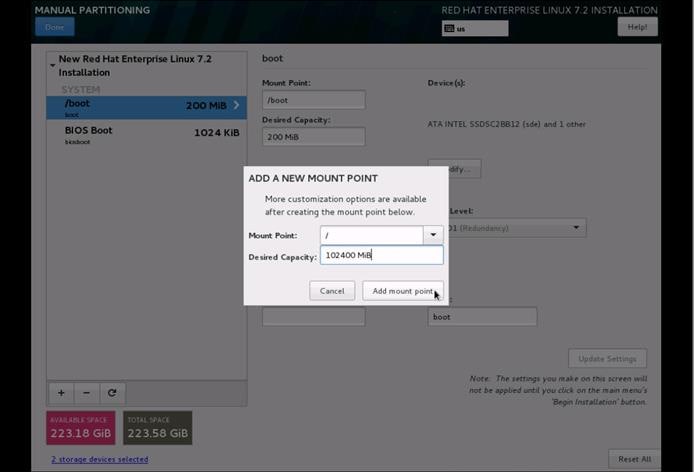Click the Total Space 223.58 GiB box
The image size is (694, 472).
158,428
